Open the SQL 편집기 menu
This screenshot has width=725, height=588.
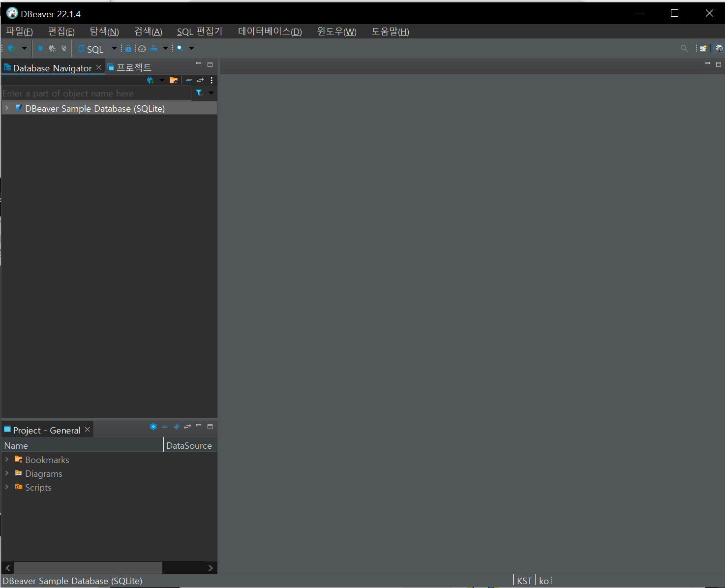coord(200,31)
